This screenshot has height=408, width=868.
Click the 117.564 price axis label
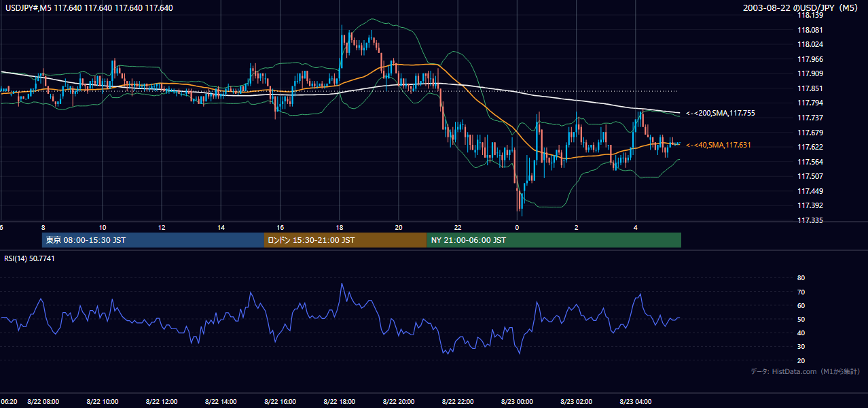click(x=811, y=162)
